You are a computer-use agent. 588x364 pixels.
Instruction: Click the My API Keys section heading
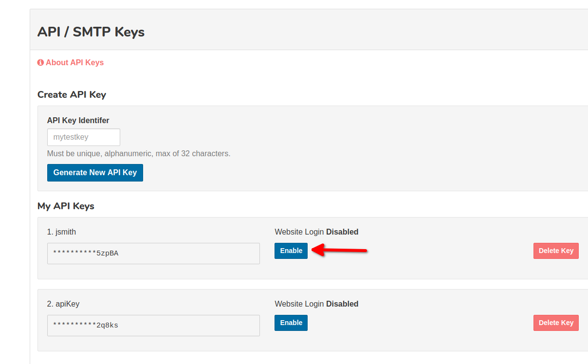(x=65, y=206)
